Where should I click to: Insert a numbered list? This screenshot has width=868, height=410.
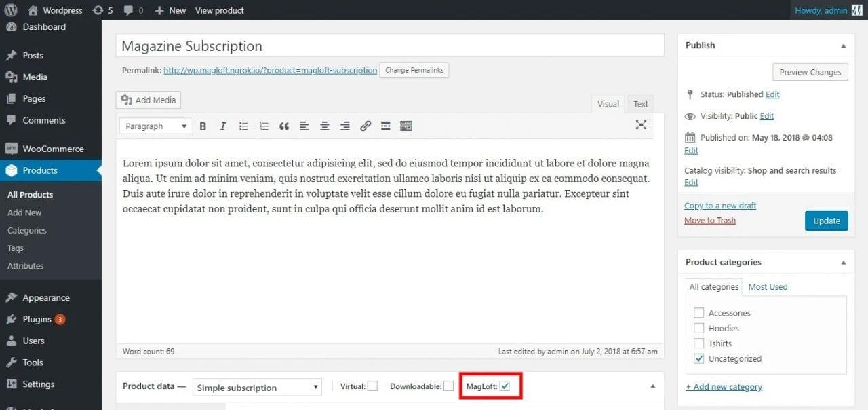pyautogui.click(x=264, y=126)
